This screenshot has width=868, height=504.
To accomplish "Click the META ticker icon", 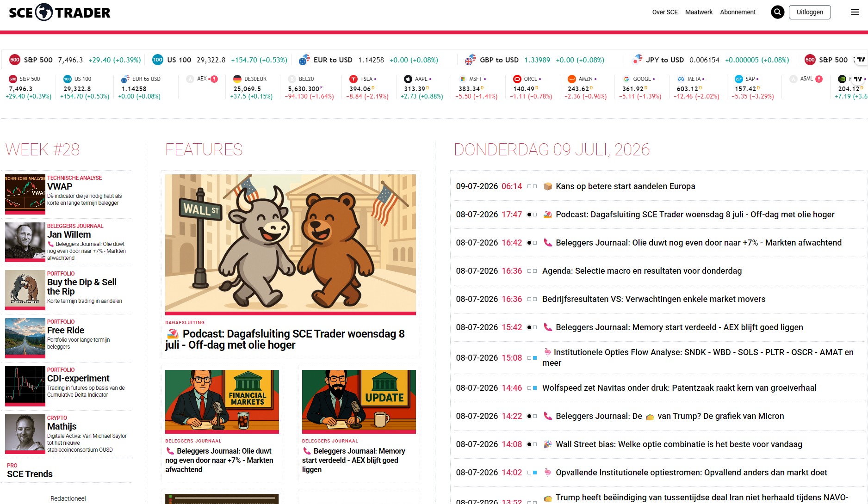I will point(681,79).
